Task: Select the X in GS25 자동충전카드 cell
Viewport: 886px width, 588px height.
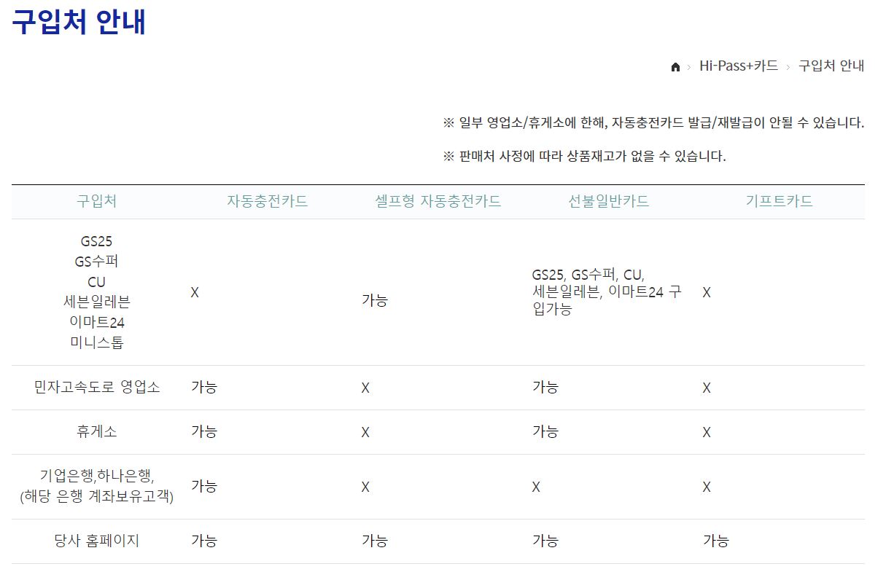Action: [195, 292]
